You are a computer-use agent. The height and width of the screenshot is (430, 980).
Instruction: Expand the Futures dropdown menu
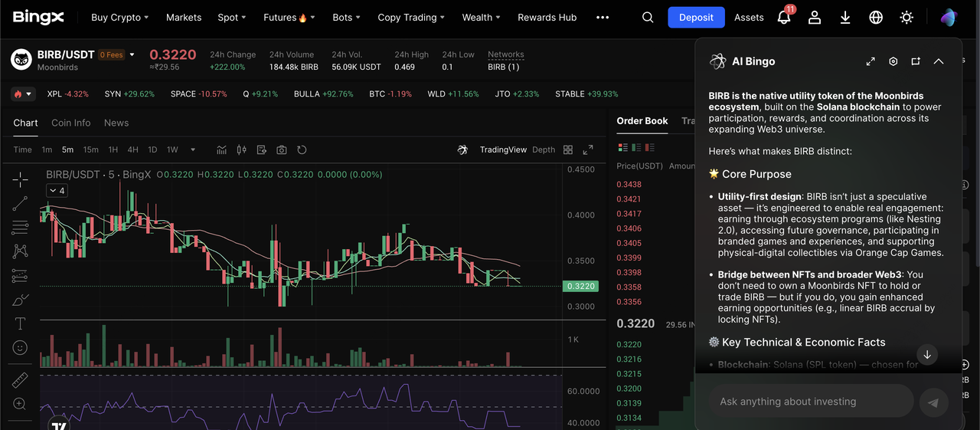(285, 17)
